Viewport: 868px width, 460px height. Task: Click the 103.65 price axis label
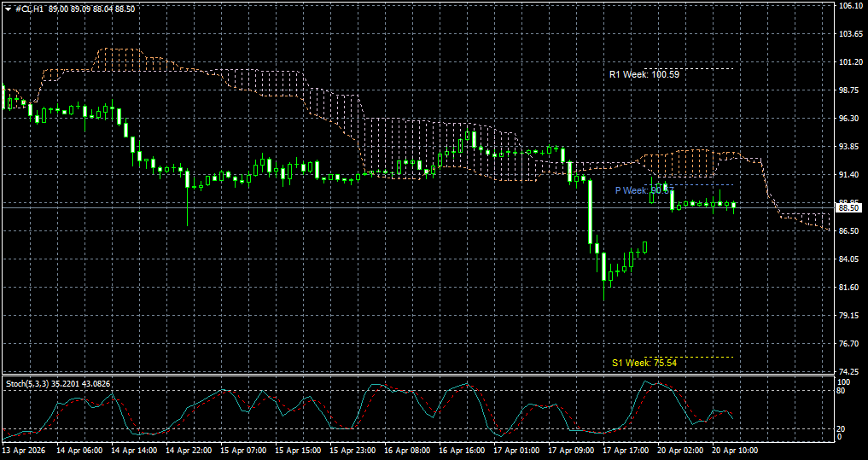point(849,34)
